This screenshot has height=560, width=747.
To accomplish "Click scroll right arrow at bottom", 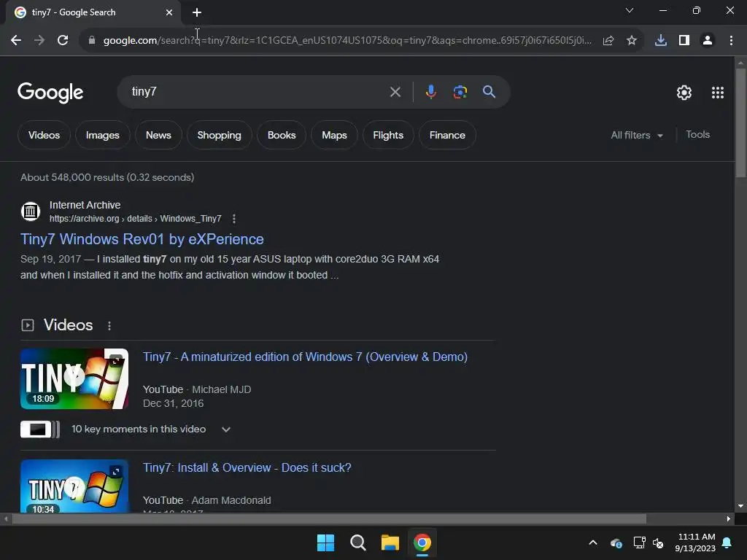I will [729, 519].
